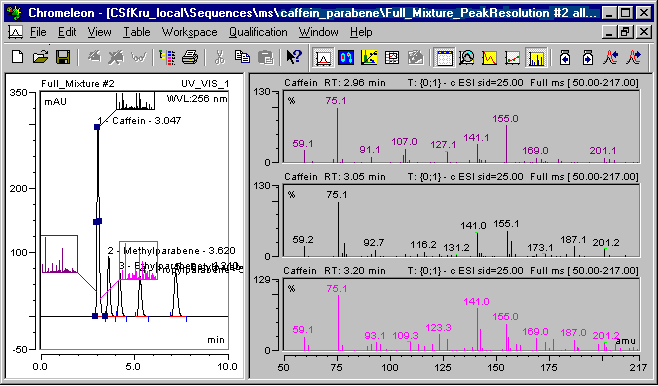Viewport: 658px width, 386px height.
Task: Click the trend plot icon
Action: (x=512, y=57)
